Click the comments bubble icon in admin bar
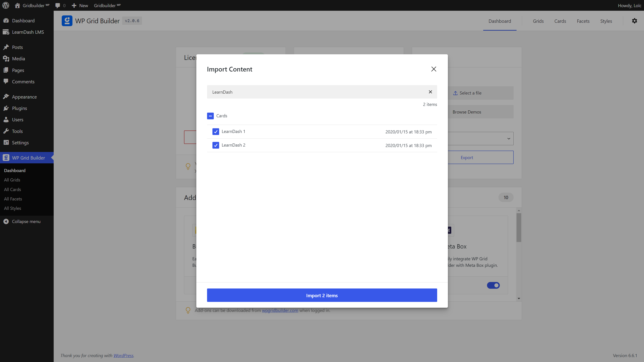644x362 pixels. 58,5
